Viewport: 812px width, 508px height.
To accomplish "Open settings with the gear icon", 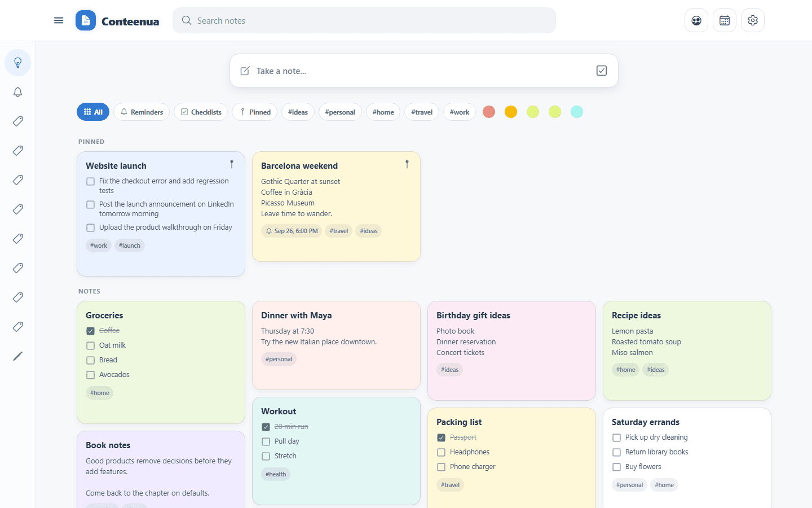I will pyautogui.click(x=753, y=20).
